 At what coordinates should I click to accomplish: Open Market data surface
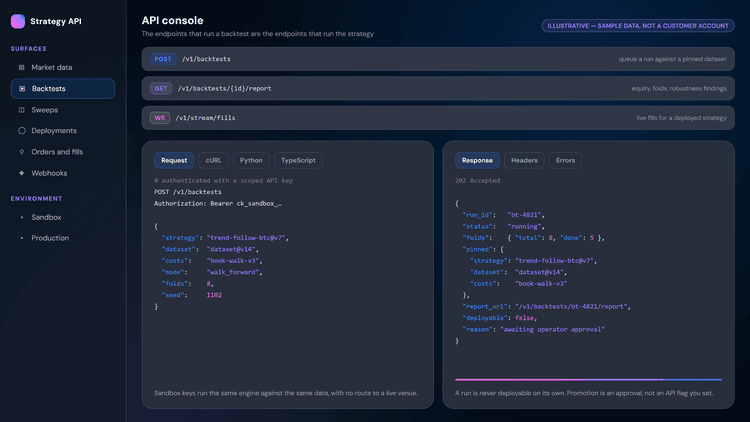click(x=63, y=67)
